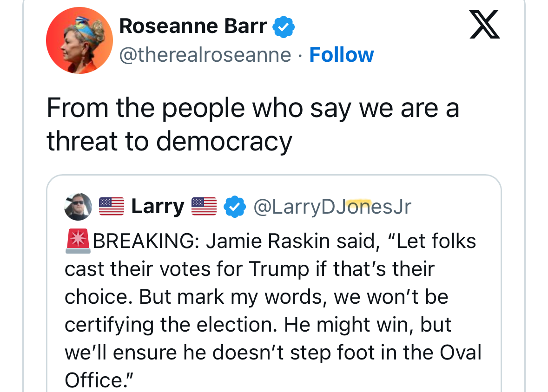Click the Roseanne Barr display name
The width and height of the screenshot is (548, 392).
(x=193, y=26)
